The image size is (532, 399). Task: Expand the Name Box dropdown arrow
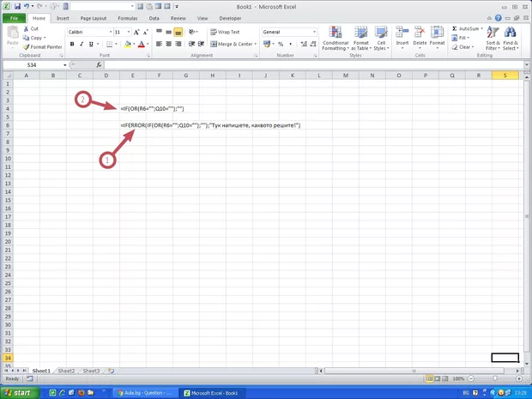[65, 65]
